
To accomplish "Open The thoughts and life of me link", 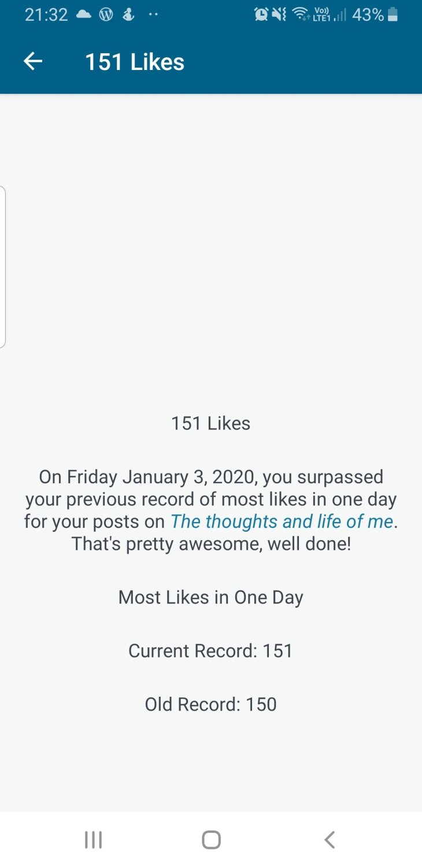I will 282,521.
